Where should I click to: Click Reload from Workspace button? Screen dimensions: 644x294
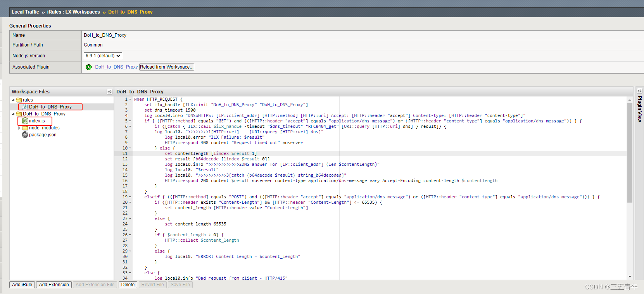click(x=167, y=67)
